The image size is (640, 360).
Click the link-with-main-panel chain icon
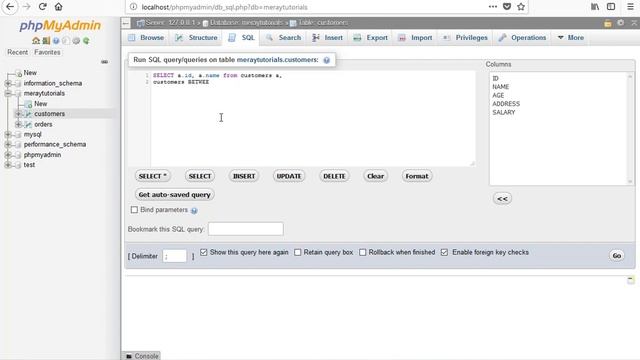(104, 62)
